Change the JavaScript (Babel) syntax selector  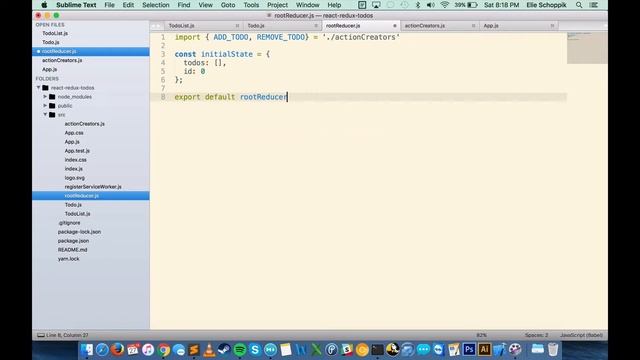point(581,335)
